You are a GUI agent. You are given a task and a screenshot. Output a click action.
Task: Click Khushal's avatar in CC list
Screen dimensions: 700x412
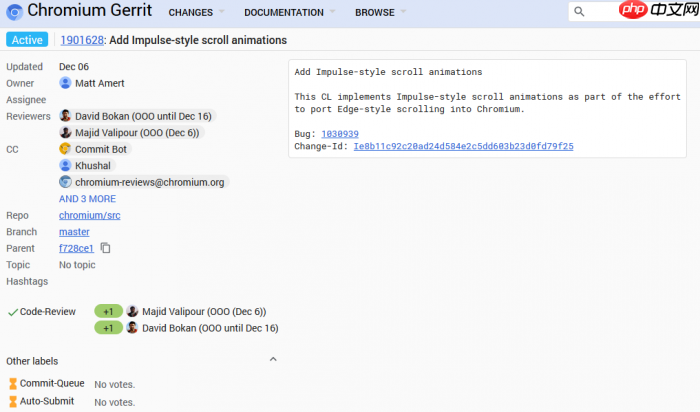point(66,165)
